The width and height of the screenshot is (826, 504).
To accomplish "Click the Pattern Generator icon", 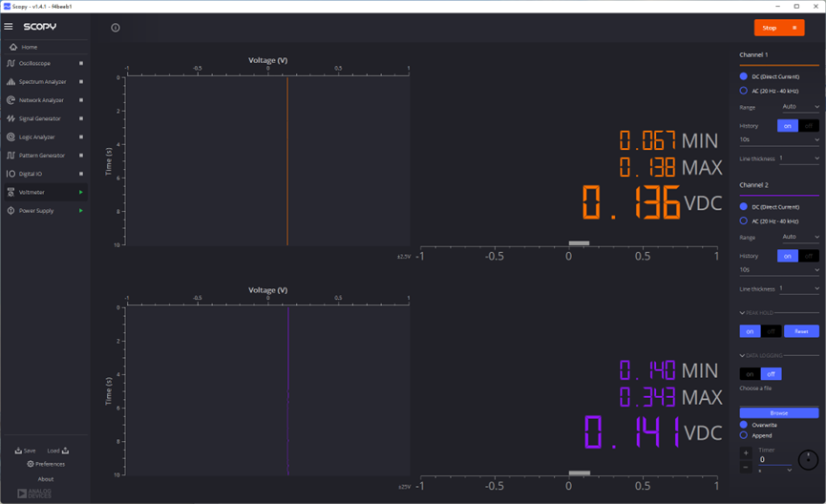I will (11, 156).
